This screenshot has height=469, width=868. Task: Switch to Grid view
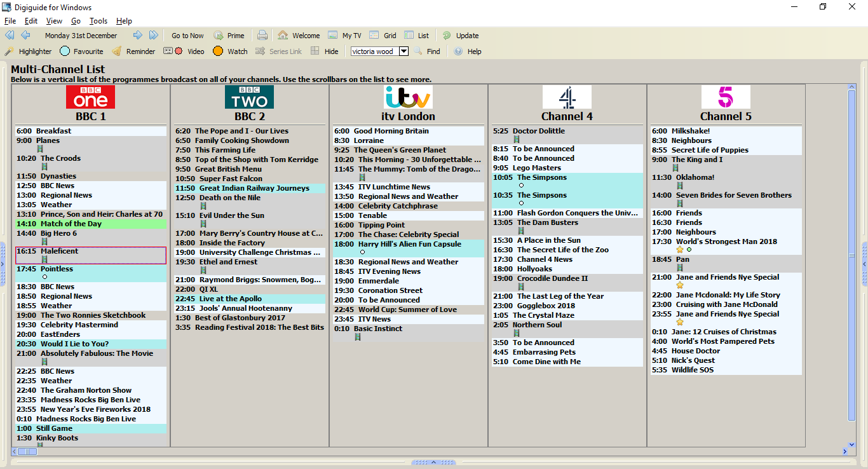click(x=383, y=36)
